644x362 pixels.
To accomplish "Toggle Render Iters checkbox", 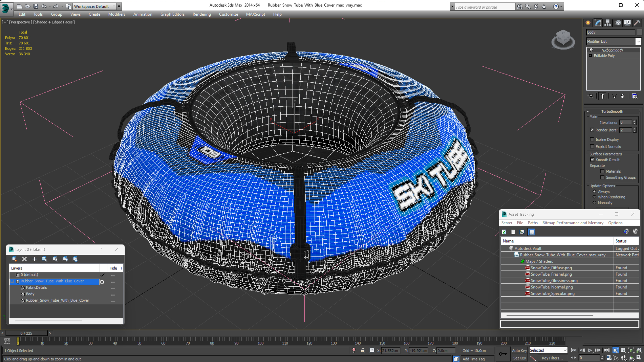I will (x=592, y=130).
